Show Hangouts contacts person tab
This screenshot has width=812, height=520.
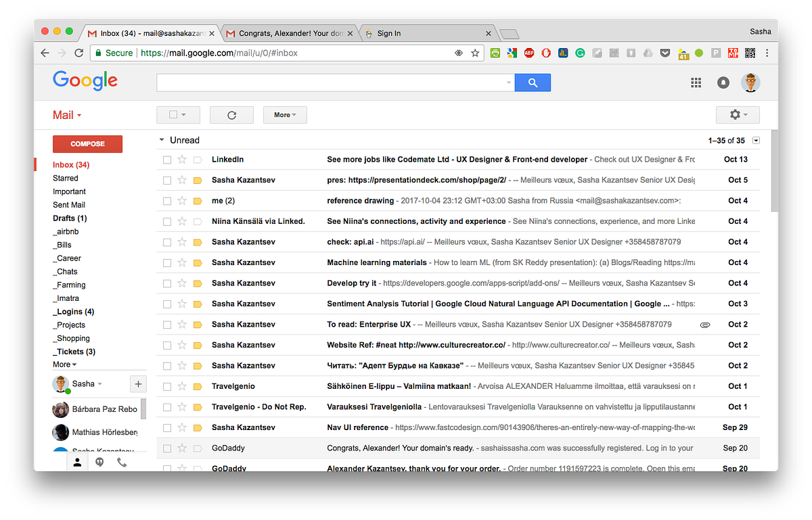click(x=77, y=463)
